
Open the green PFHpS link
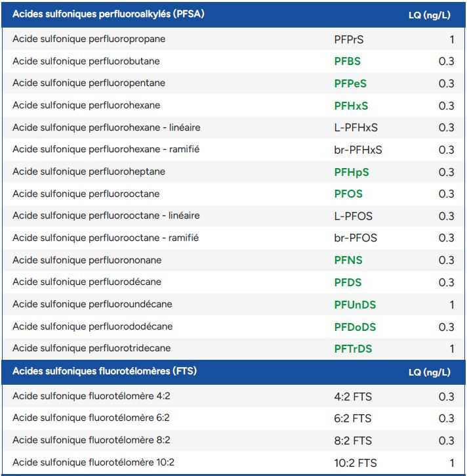tap(352, 172)
